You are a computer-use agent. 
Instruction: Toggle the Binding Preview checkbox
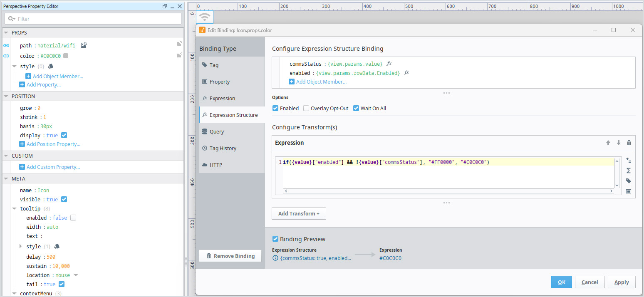point(275,239)
